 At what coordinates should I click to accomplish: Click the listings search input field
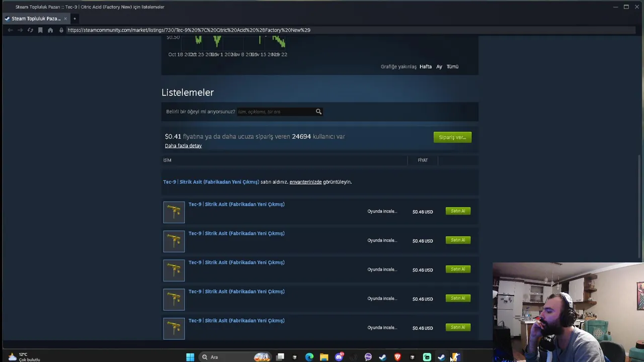[276, 112]
